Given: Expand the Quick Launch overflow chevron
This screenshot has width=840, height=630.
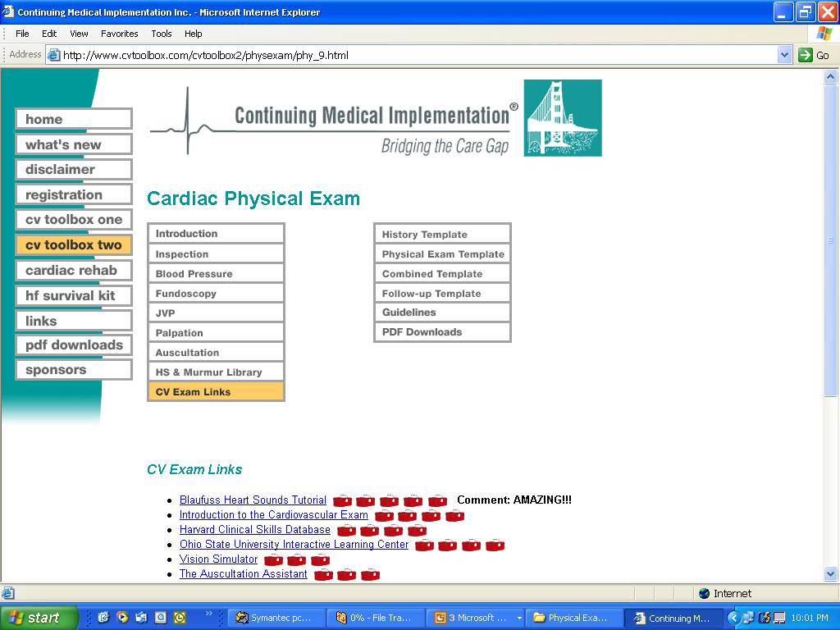Looking at the screenshot, I should [x=209, y=614].
